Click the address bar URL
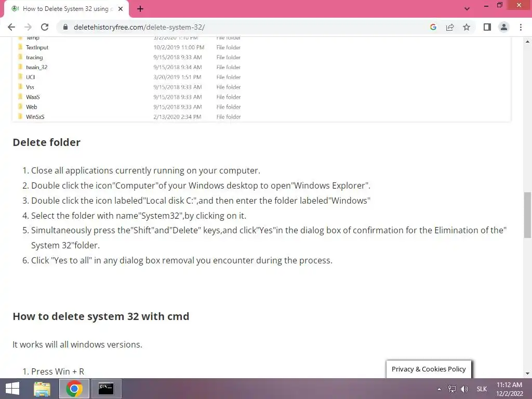The height and width of the screenshot is (399, 532). (x=139, y=27)
